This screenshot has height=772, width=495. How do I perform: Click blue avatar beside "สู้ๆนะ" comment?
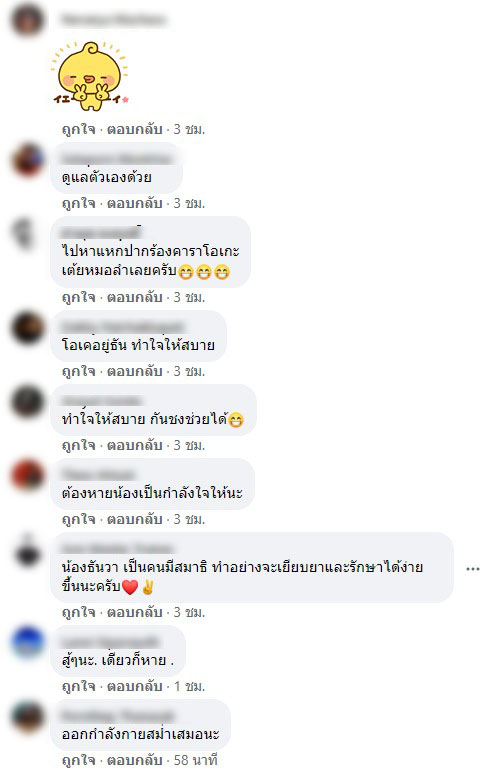click(x=28, y=643)
